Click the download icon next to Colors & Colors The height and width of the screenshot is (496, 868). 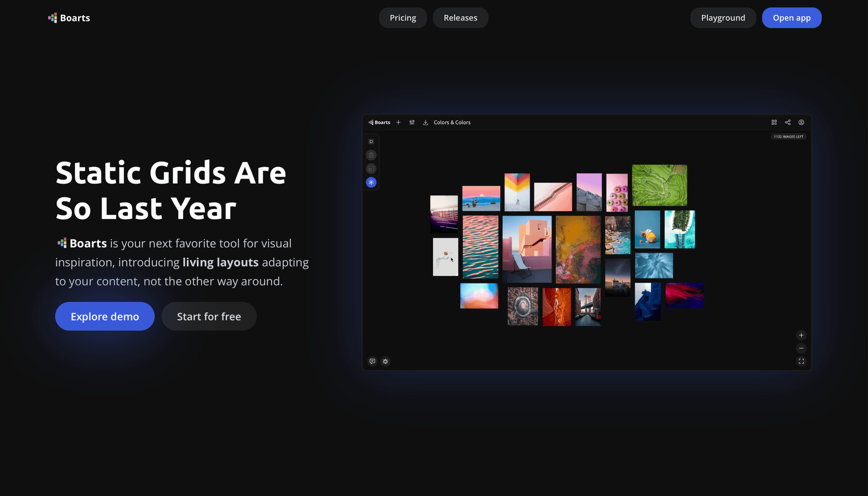coord(425,123)
